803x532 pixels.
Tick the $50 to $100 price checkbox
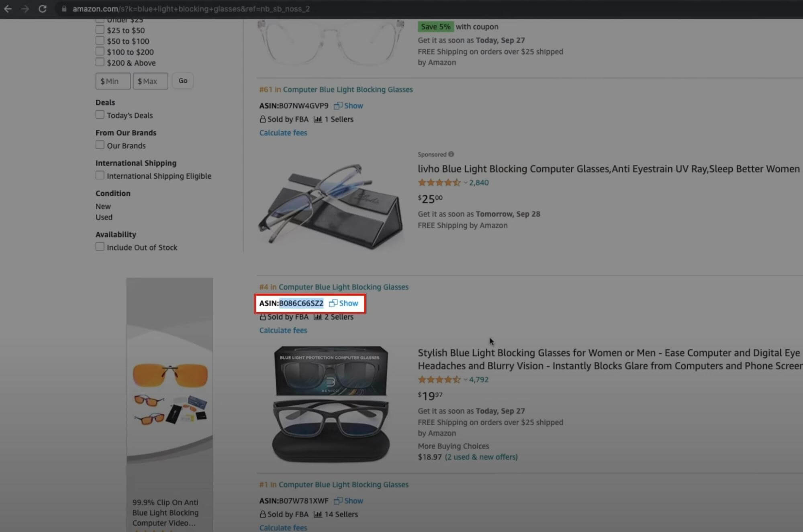(100, 41)
